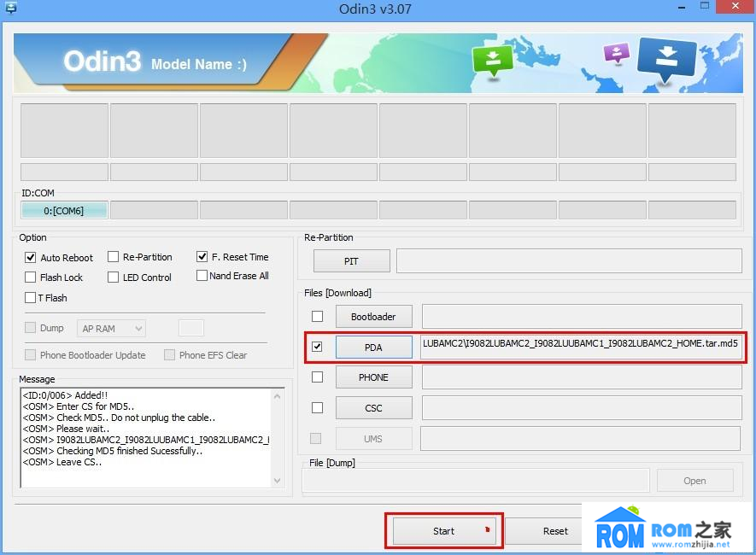Click the Bootloader file path field

click(x=582, y=316)
